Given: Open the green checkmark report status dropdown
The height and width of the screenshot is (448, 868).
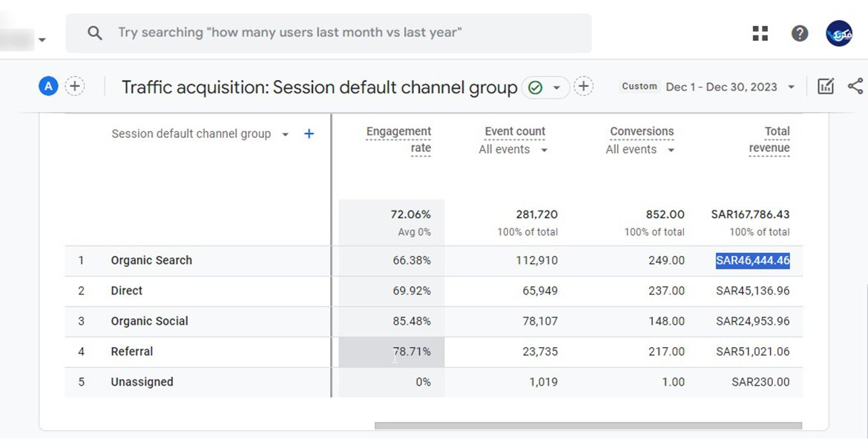Looking at the screenshot, I should (545, 88).
